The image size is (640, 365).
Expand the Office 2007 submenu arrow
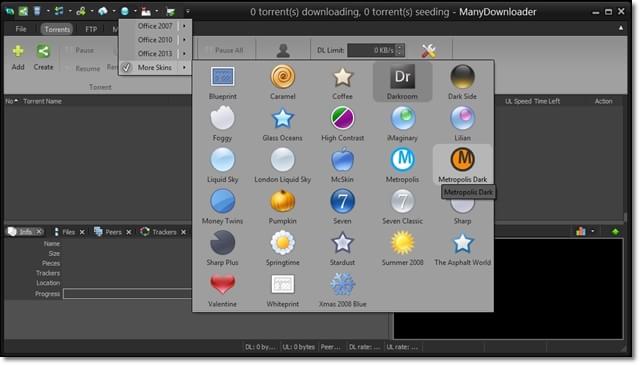(184, 26)
